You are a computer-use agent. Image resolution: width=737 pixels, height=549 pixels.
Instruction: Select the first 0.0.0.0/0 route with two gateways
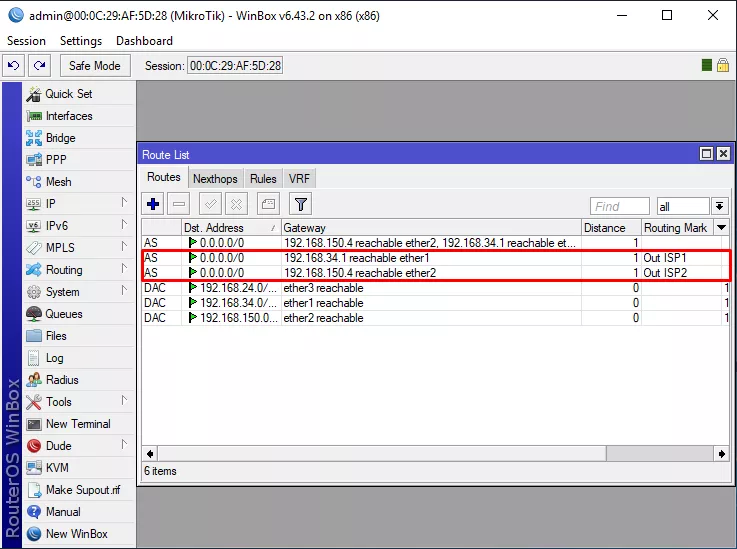pos(436,243)
